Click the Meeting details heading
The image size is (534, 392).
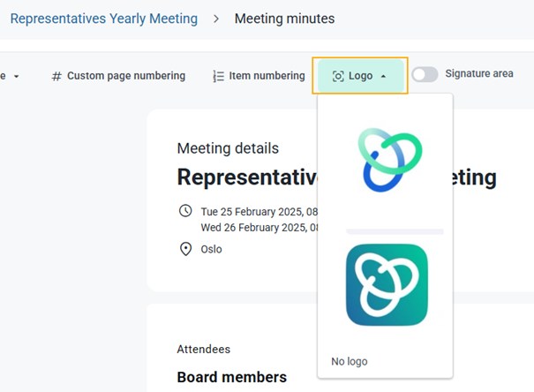(228, 148)
